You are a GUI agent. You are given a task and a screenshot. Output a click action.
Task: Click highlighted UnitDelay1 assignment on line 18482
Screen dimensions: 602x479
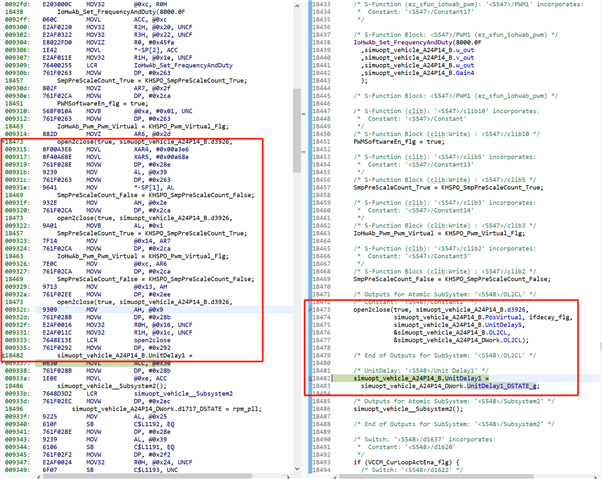(x=422, y=378)
